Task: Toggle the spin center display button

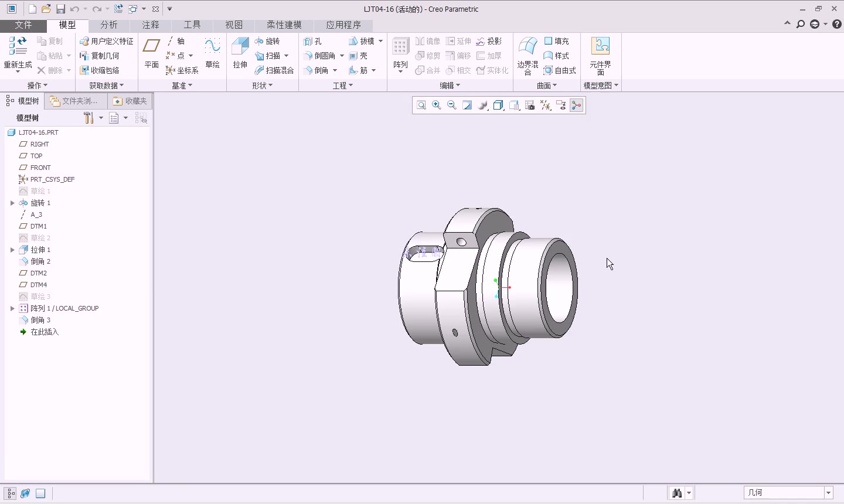Action: [x=577, y=105]
